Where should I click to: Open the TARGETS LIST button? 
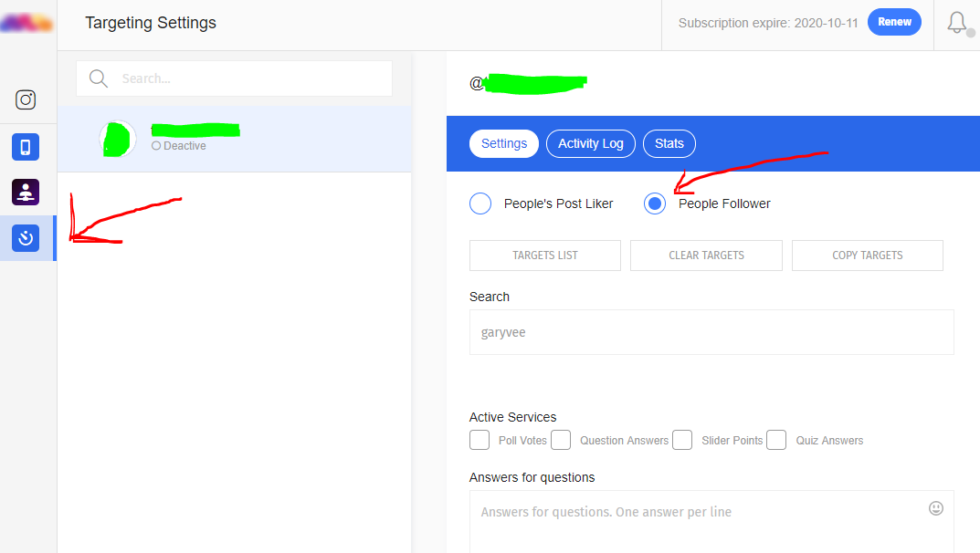pos(545,256)
